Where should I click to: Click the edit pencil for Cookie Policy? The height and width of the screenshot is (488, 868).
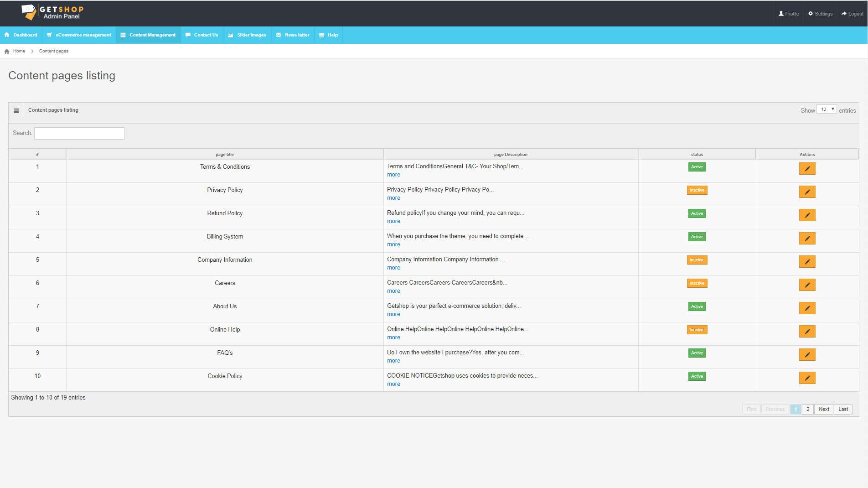point(807,378)
